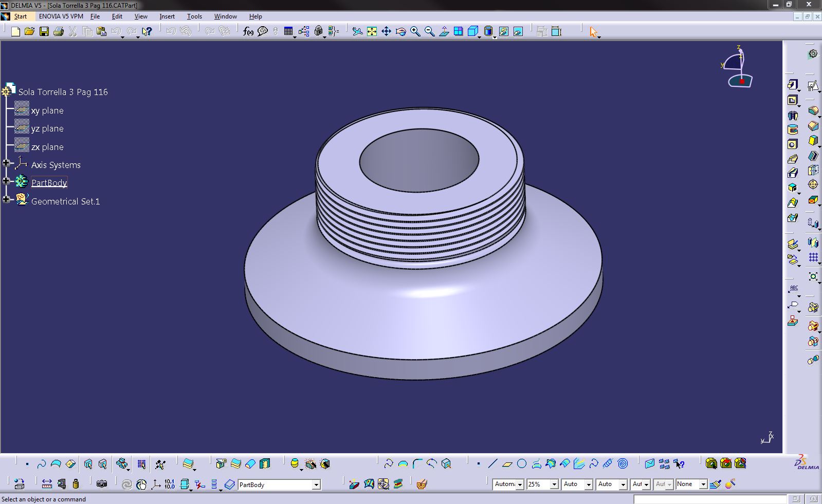Expand the PartBody tree node
The image size is (822, 504).
coord(6,181)
